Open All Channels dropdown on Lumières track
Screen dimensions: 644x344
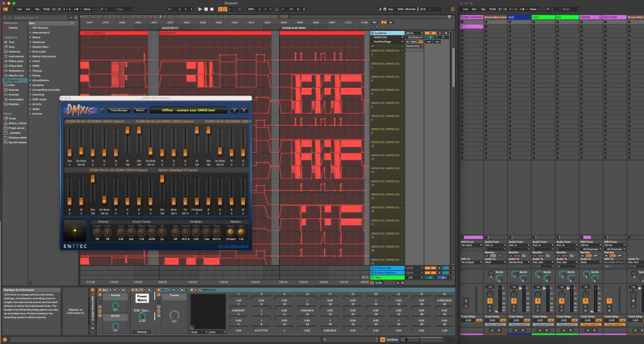pyautogui.click(x=414, y=37)
